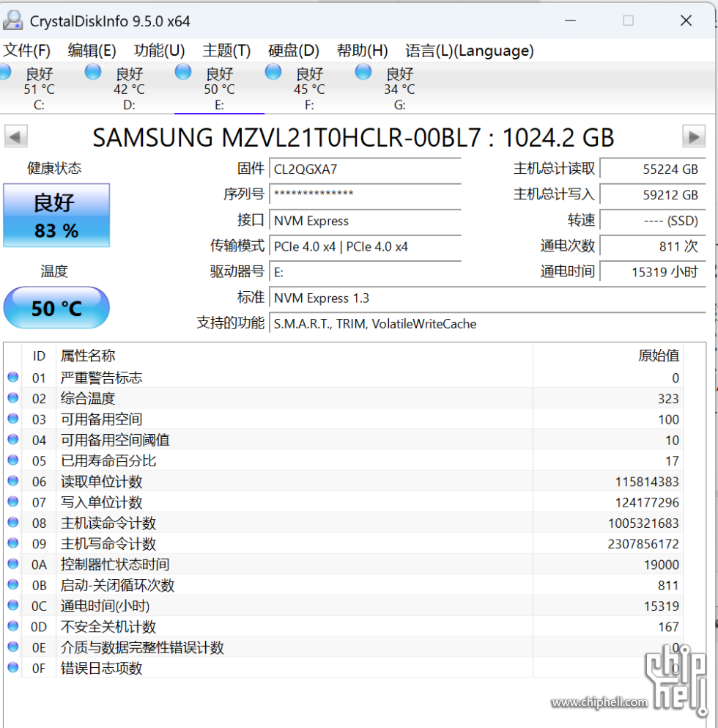Click status orb of attribute 06 读取单位计数
The height and width of the screenshot is (728, 718).
pyautogui.click(x=13, y=481)
